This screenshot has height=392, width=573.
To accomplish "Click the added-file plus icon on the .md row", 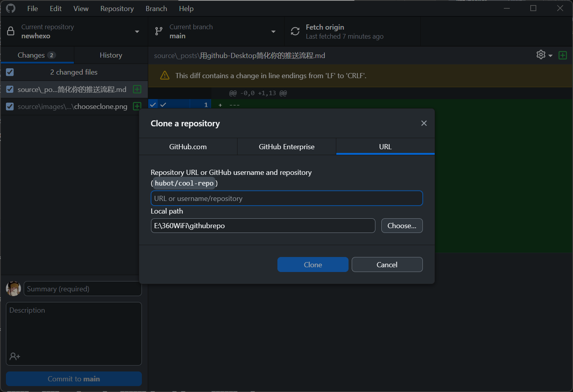I will point(137,89).
